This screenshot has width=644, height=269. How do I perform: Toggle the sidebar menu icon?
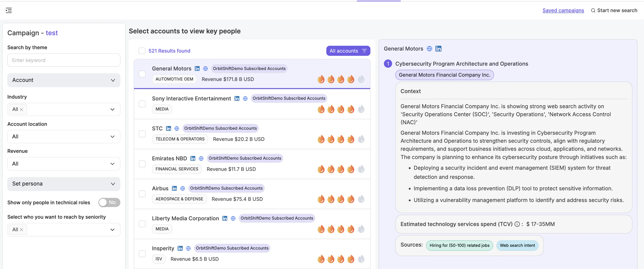[x=9, y=10]
